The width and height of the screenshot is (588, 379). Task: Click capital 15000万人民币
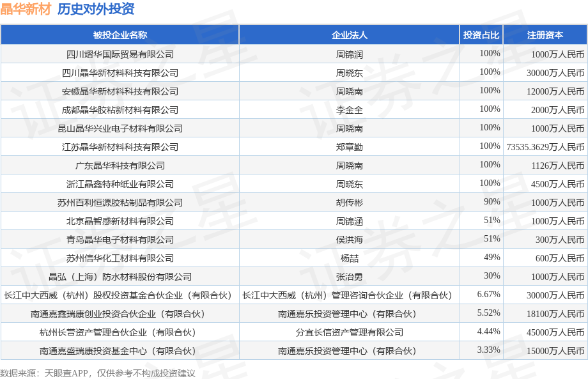point(555,351)
